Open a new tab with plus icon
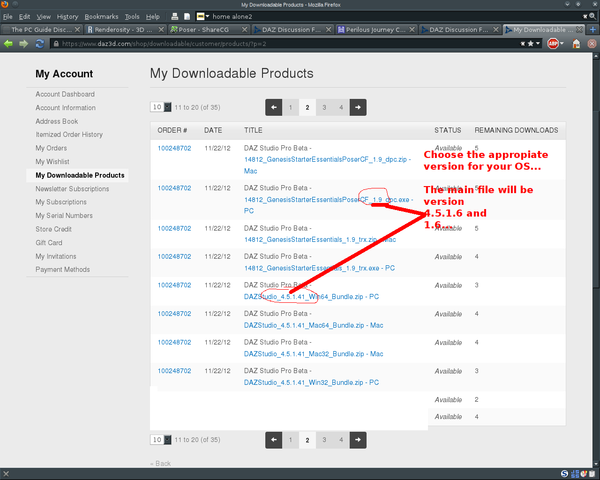The width and height of the screenshot is (600, 480). [x=593, y=29]
